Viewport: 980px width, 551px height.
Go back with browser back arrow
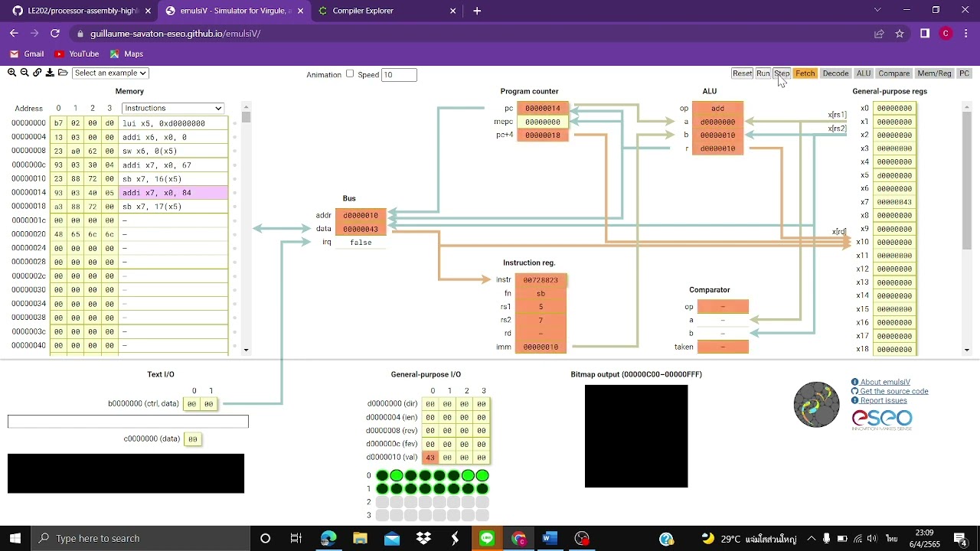point(14,34)
